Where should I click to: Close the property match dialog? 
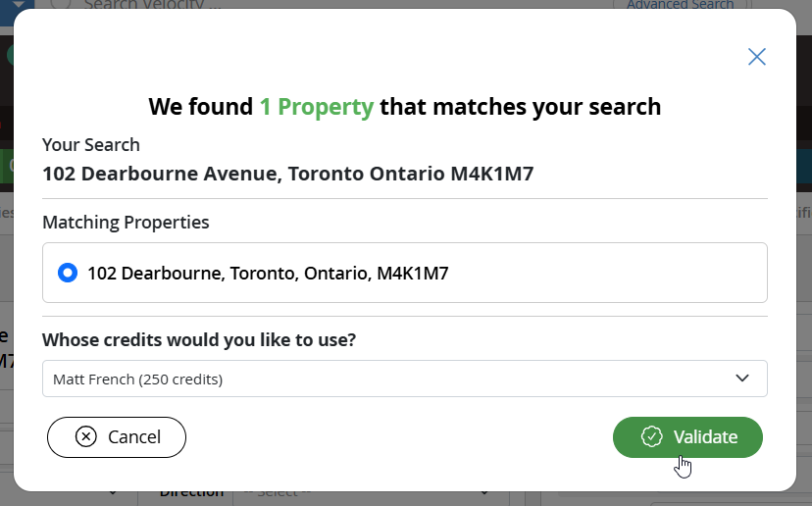point(756,57)
